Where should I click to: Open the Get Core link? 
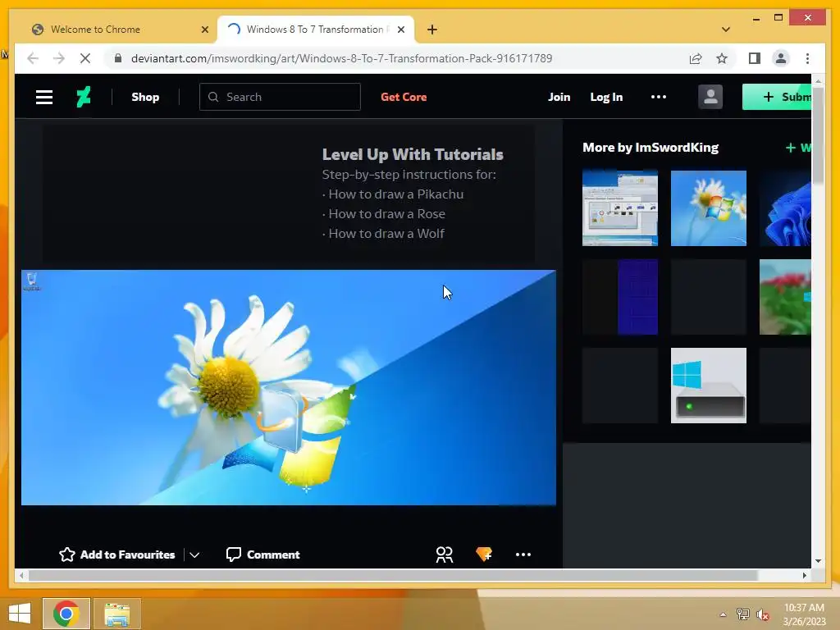point(404,97)
